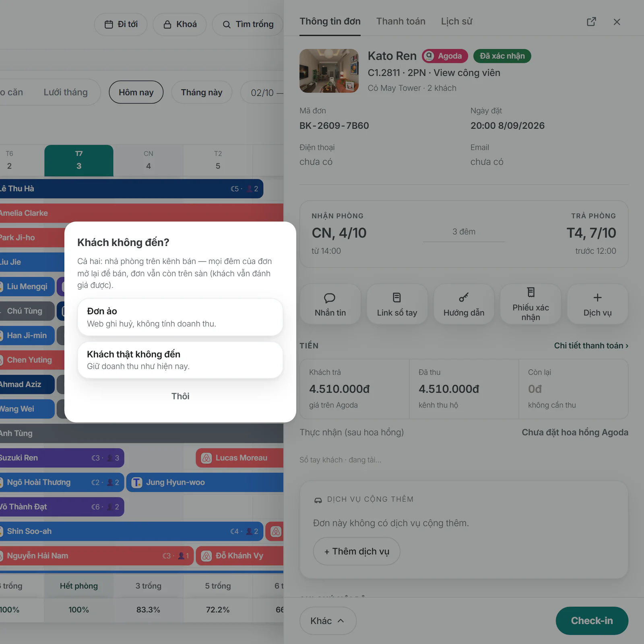Click the Hôm nay filter
This screenshot has height=644, width=644.
136,92
